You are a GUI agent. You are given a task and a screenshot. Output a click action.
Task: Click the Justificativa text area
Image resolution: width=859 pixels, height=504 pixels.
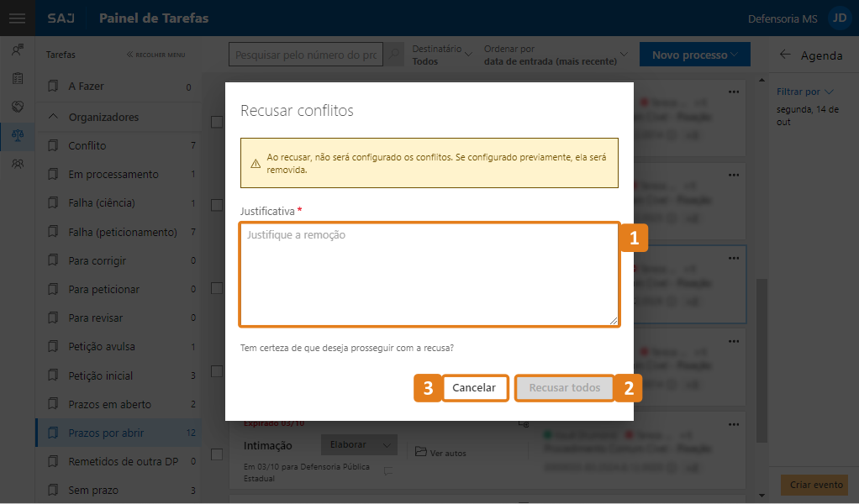pyautogui.click(x=429, y=274)
